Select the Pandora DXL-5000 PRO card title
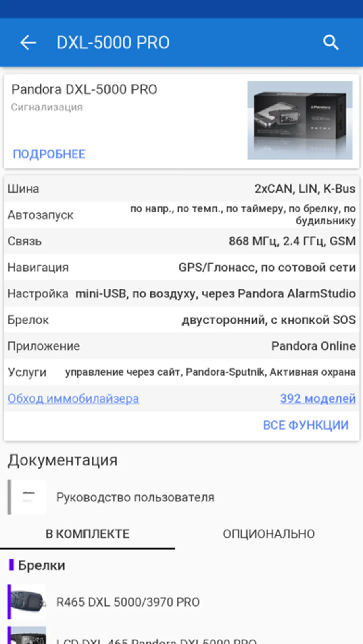Screen dimensions: 363x644 (84, 89)
